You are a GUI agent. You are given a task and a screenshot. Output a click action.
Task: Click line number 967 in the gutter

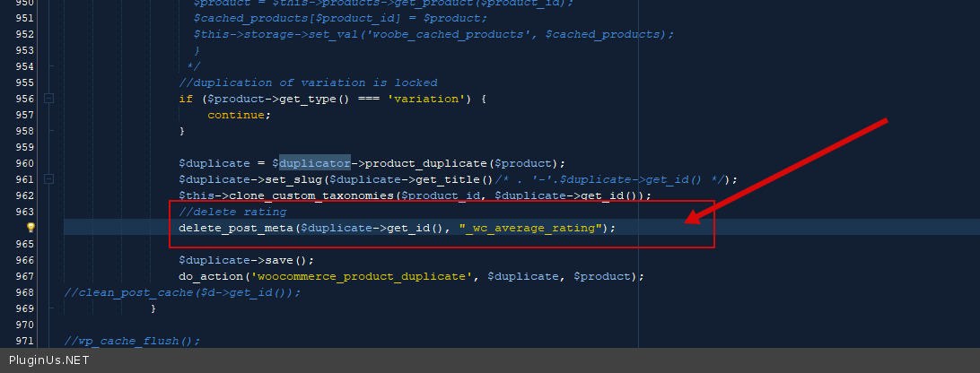coord(25,276)
